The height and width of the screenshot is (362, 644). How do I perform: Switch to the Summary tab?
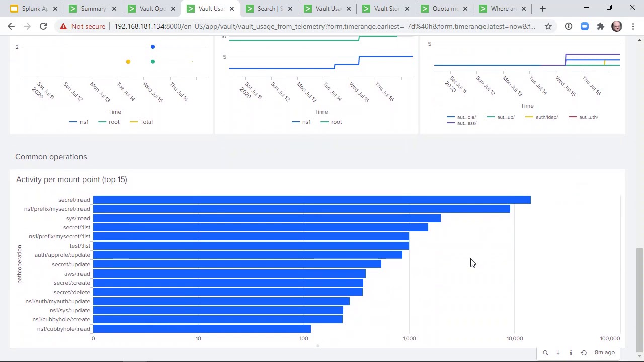tap(93, 9)
